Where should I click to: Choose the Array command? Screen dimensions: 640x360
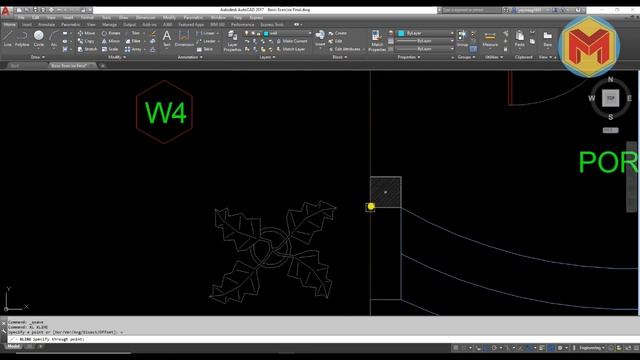[x=133, y=49]
